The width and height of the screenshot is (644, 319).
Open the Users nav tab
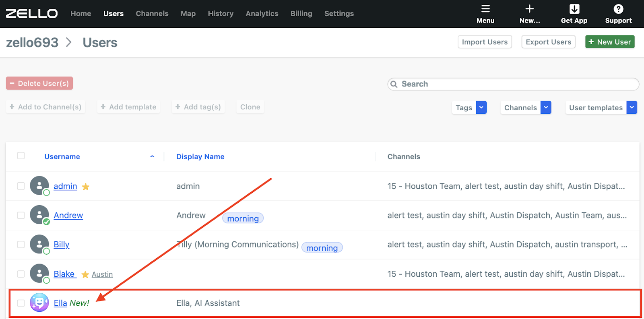coord(114,14)
